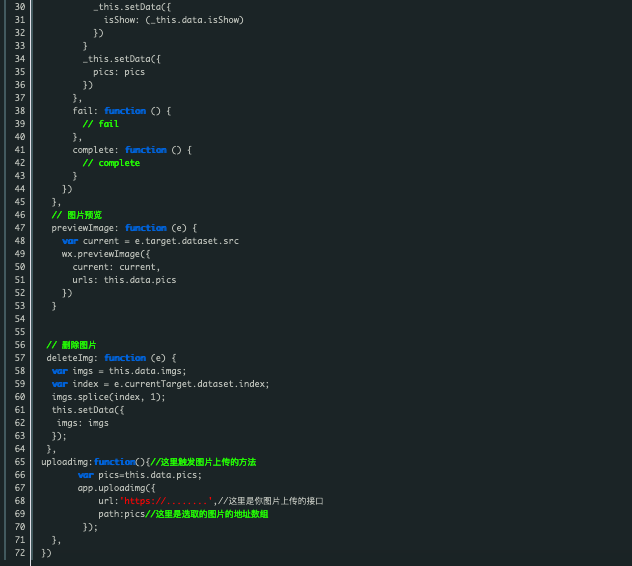Click the red 'https://........' URL string
The height and width of the screenshot is (566, 632).
(x=166, y=501)
